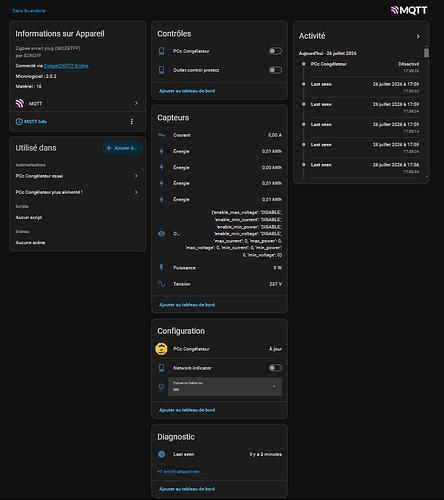Show the +1 entité désactivée link
The image size is (444, 500).
click(178, 472)
